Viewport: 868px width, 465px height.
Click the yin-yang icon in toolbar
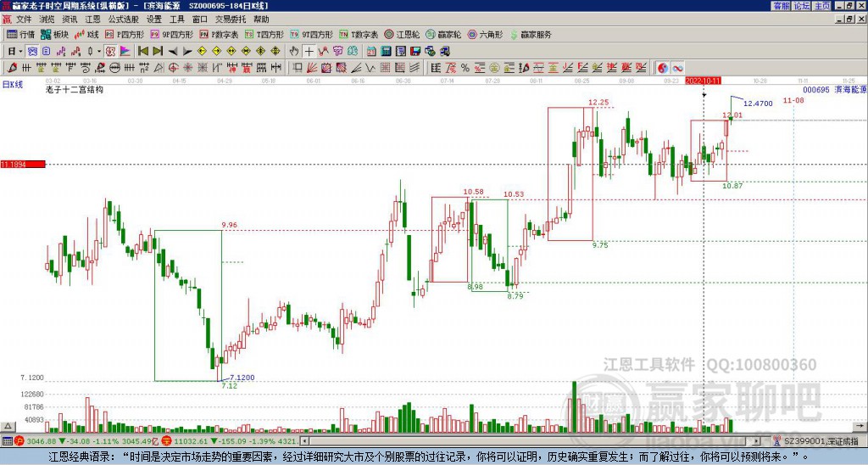click(662, 68)
